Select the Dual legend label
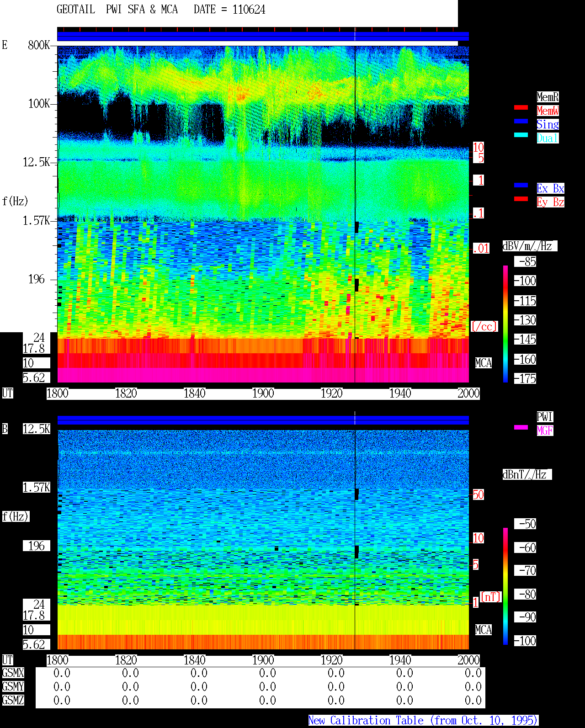 pyautogui.click(x=548, y=138)
